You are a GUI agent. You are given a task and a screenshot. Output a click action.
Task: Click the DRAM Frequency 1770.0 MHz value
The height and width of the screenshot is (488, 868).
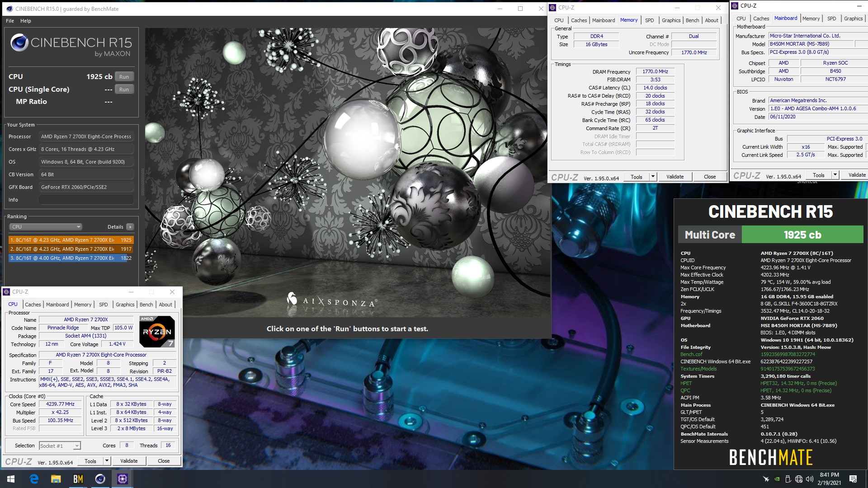(655, 72)
